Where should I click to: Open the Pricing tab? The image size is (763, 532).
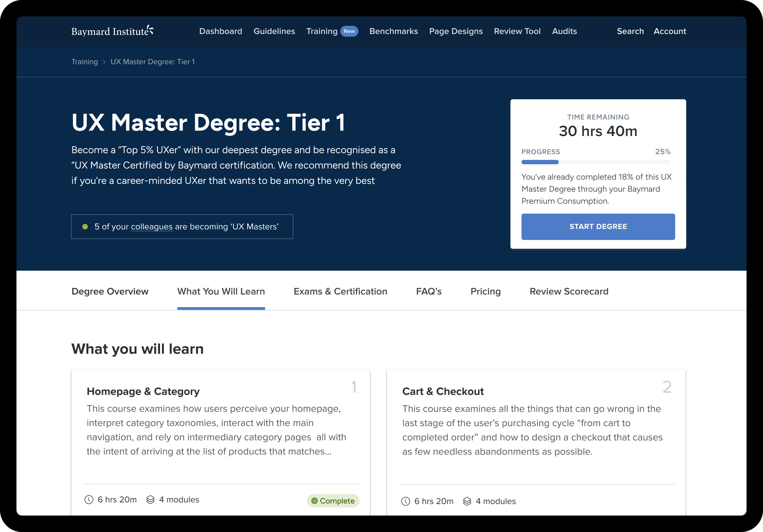(x=486, y=291)
